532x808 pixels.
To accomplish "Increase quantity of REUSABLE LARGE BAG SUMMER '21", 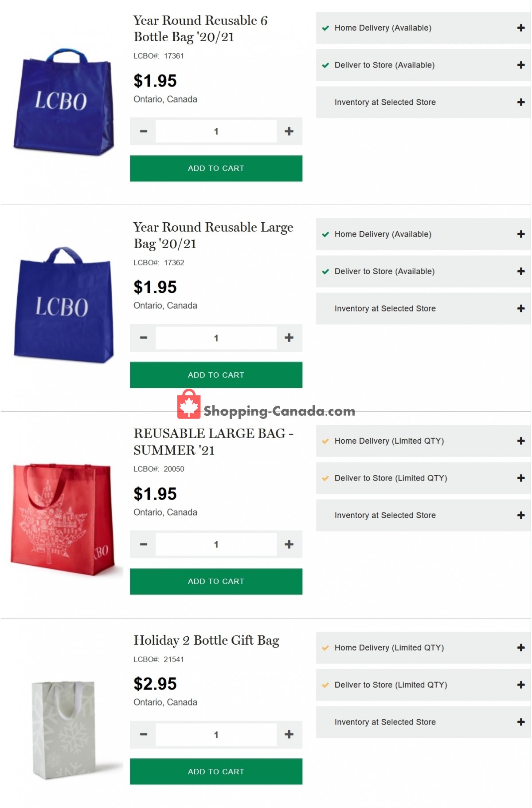I will (x=289, y=544).
